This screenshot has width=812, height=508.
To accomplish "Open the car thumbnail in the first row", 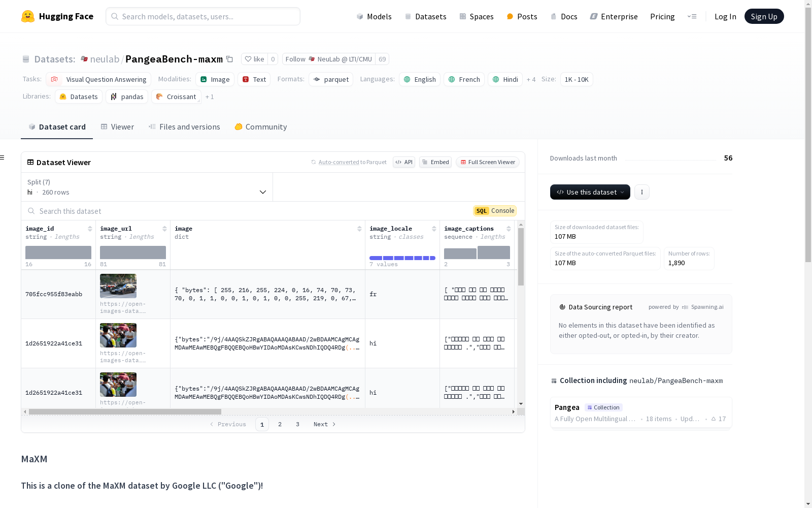I will click(x=118, y=286).
